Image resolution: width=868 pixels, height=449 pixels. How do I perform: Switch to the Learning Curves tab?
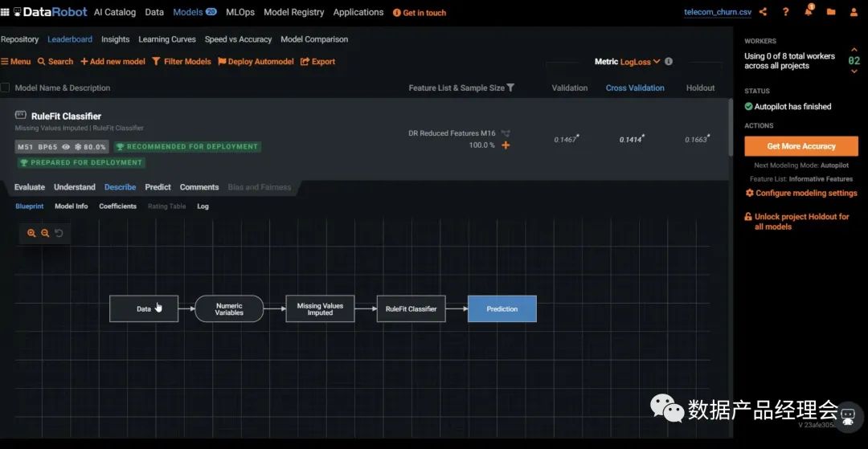coord(167,39)
